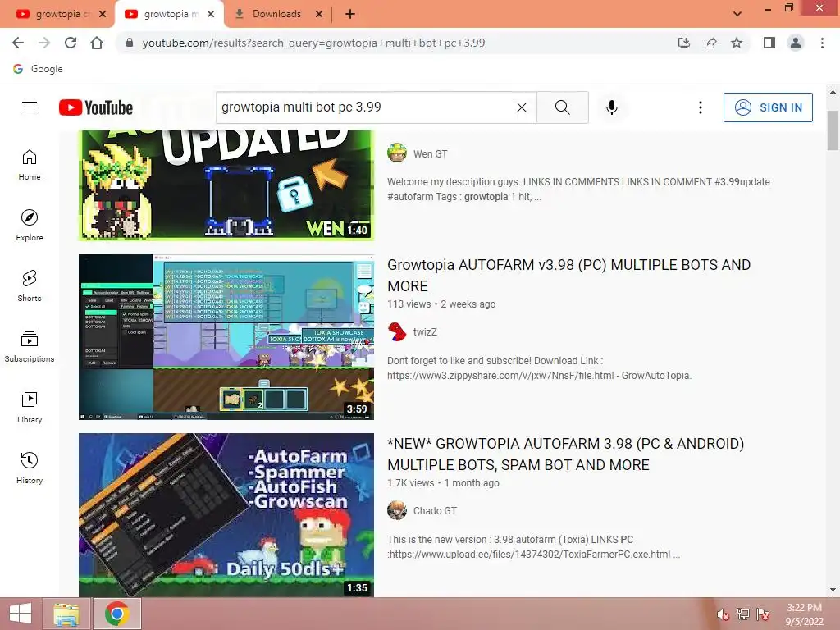The height and width of the screenshot is (630, 840).
Task: Click the page vertical scrollbar thumb
Action: pyautogui.click(x=833, y=130)
